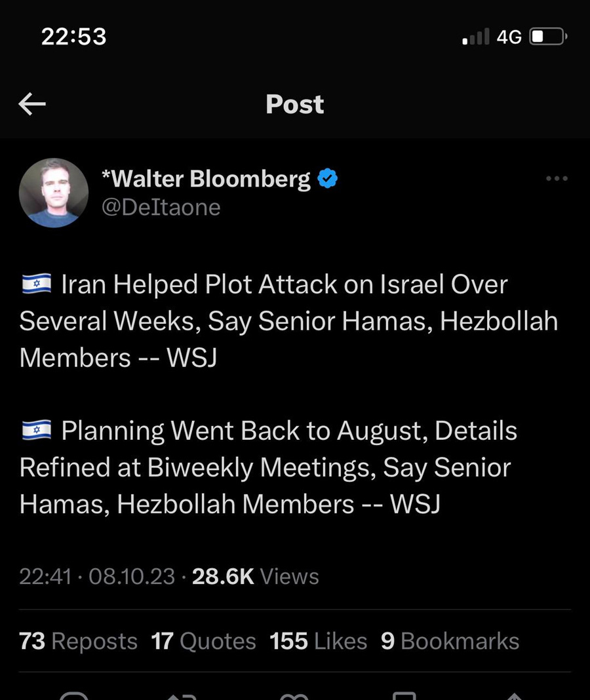The image size is (590, 700).
Task: Like the post with the heart icon
Action: [x=293, y=695]
